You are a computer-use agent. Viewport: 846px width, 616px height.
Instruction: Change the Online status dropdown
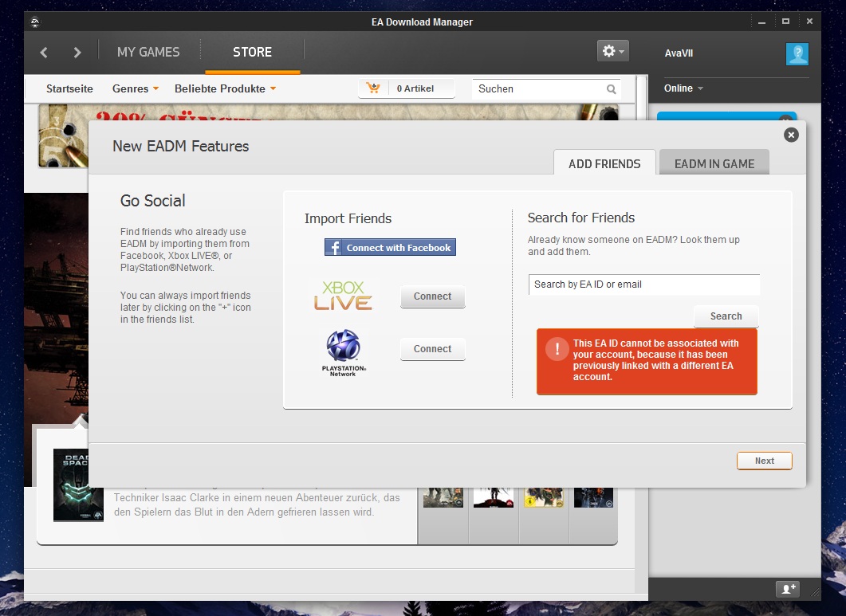(x=683, y=88)
